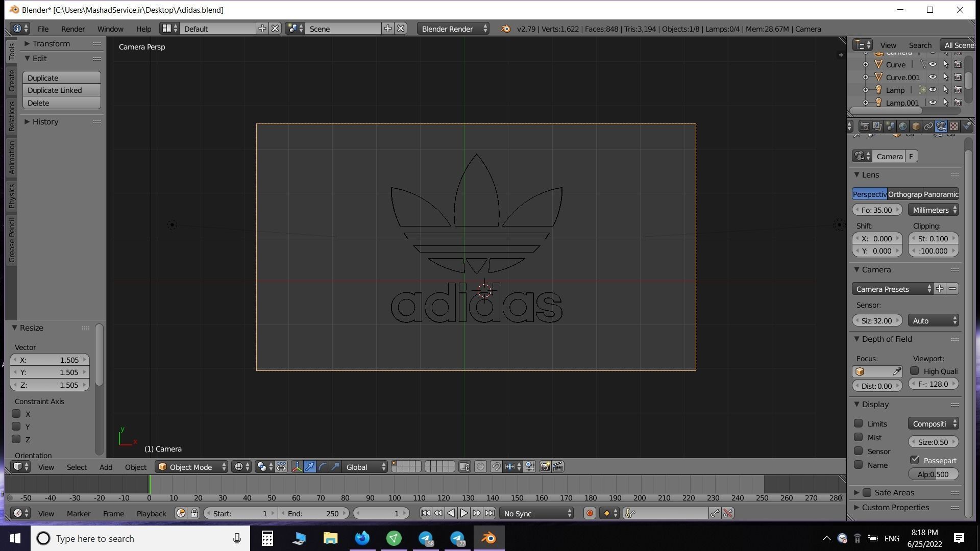
Task: Open the Millimeters lens unit dropdown
Action: click(934, 210)
